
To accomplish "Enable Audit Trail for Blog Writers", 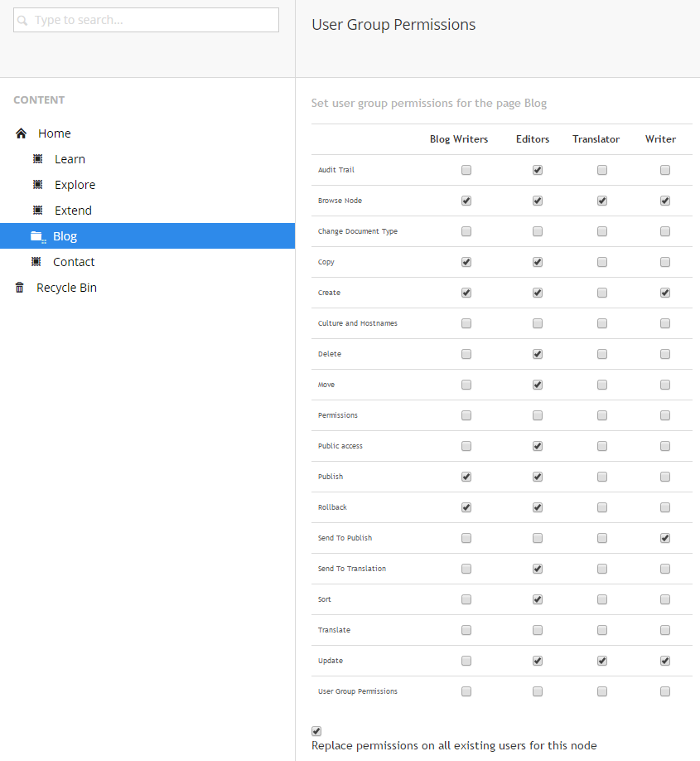I will point(466,170).
